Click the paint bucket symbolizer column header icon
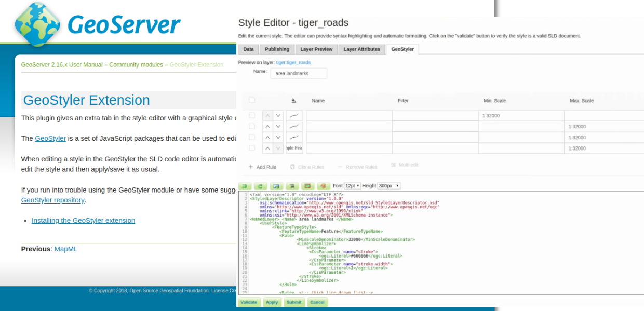 [x=294, y=101]
